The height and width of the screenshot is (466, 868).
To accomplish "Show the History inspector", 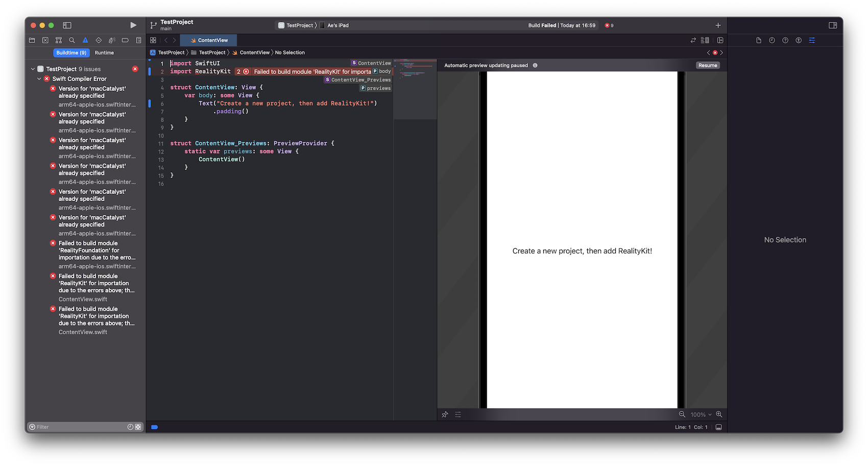I will tap(772, 40).
